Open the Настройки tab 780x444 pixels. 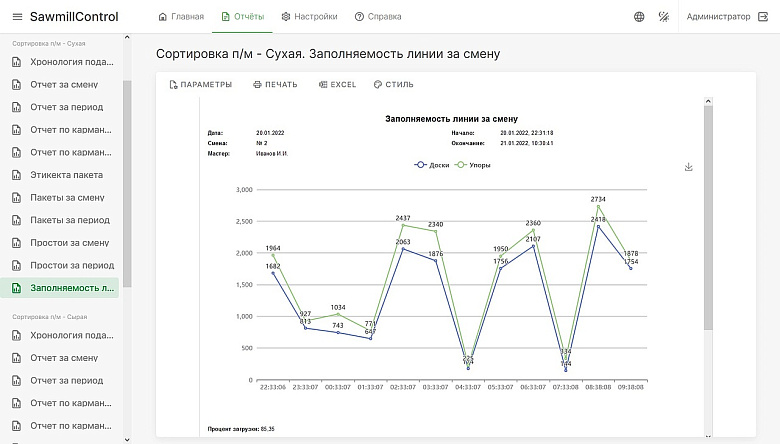coord(309,17)
